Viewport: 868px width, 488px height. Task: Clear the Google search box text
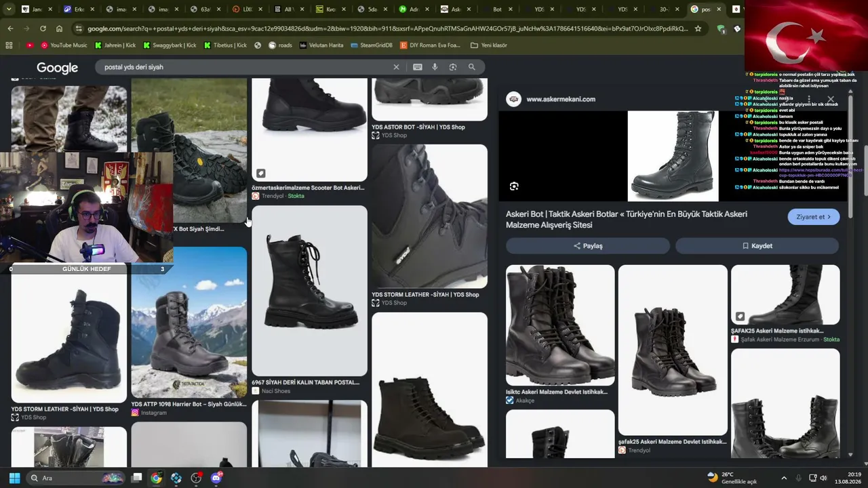(x=397, y=67)
